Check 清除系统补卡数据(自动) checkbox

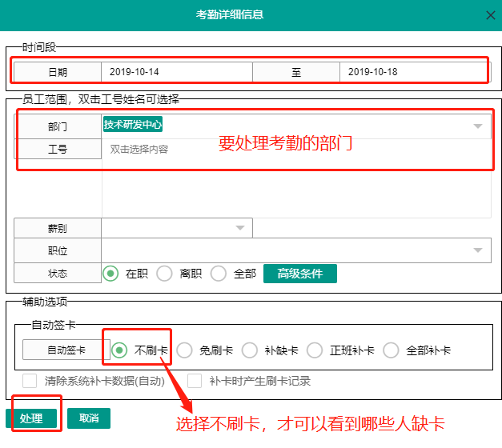pyautogui.click(x=30, y=381)
